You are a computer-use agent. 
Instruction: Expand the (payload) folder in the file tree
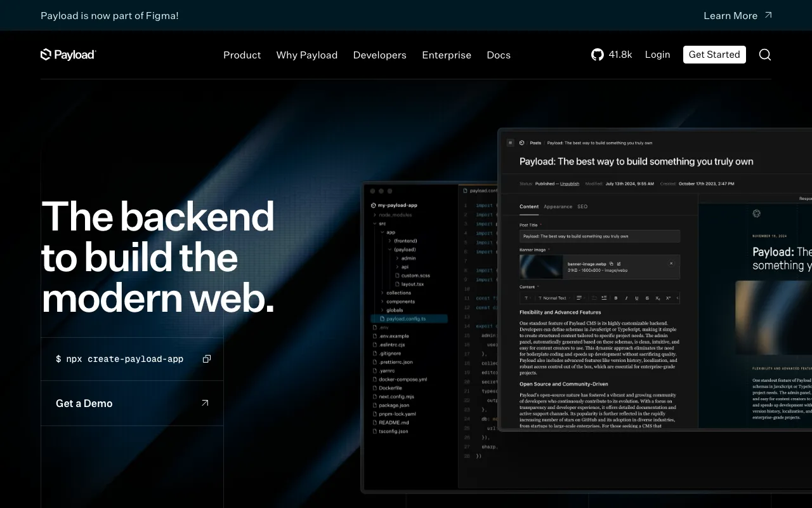tap(404, 249)
